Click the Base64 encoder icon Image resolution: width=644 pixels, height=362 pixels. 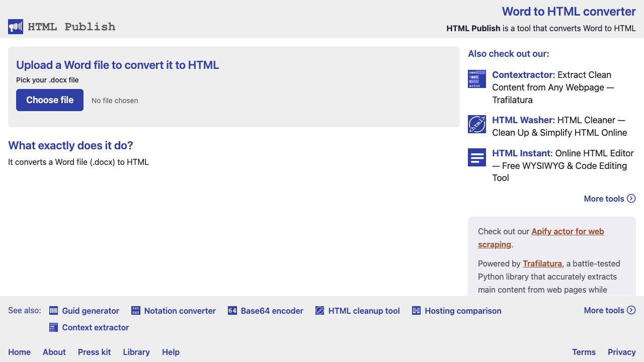click(x=232, y=311)
